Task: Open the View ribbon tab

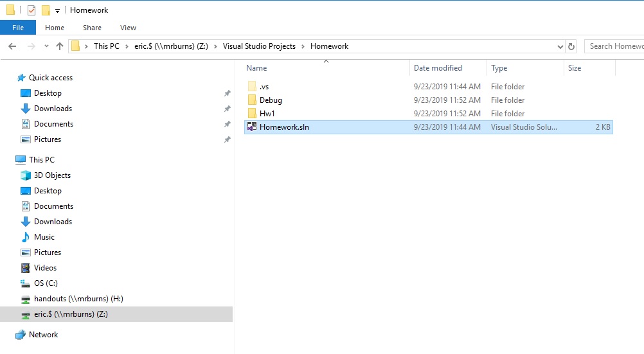Action: (x=128, y=28)
